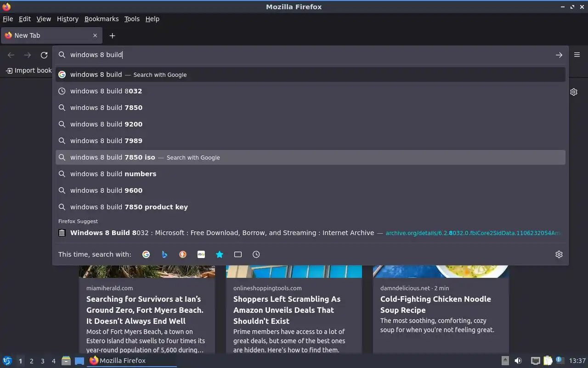
Task: Switch to workspace 4
Action: (x=53, y=361)
